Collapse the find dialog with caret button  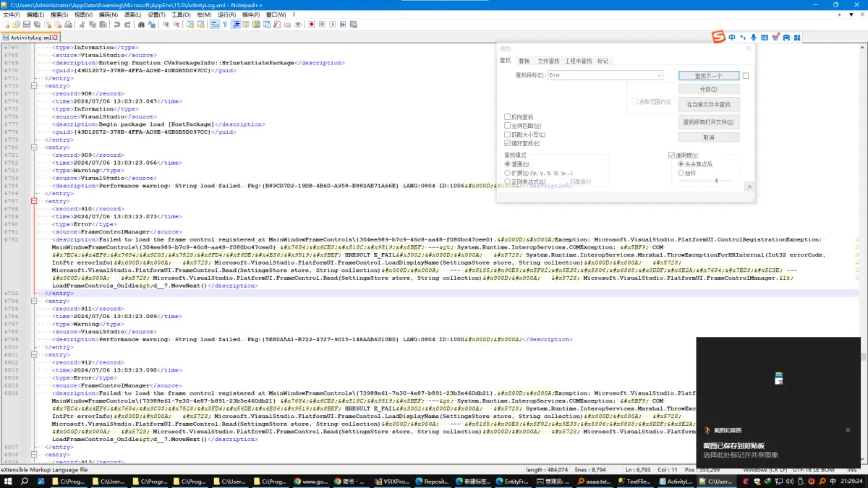(749, 187)
